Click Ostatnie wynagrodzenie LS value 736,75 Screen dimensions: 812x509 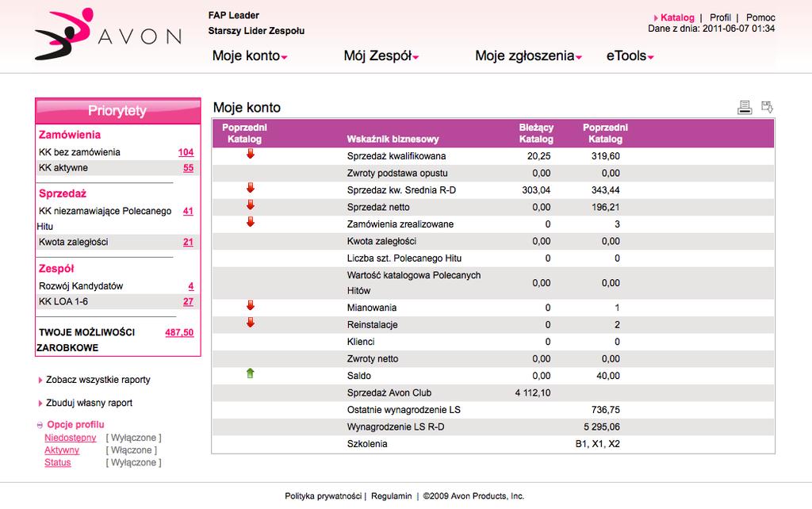pos(605,410)
